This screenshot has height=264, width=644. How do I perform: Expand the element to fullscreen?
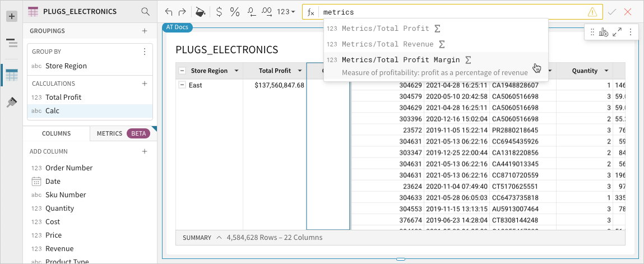(617, 33)
